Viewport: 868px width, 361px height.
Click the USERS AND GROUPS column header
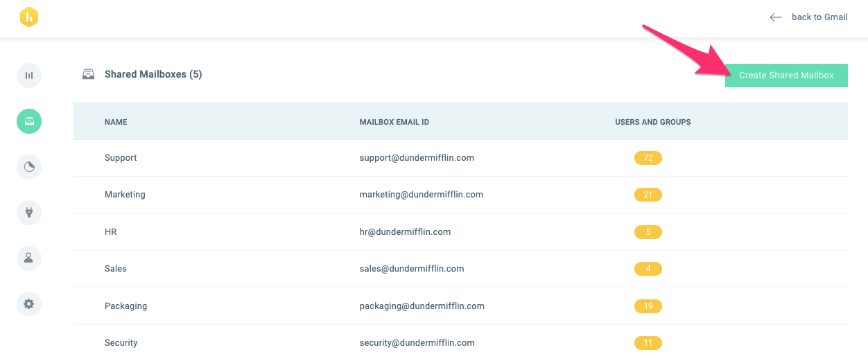pyautogui.click(x=653, y=122)
